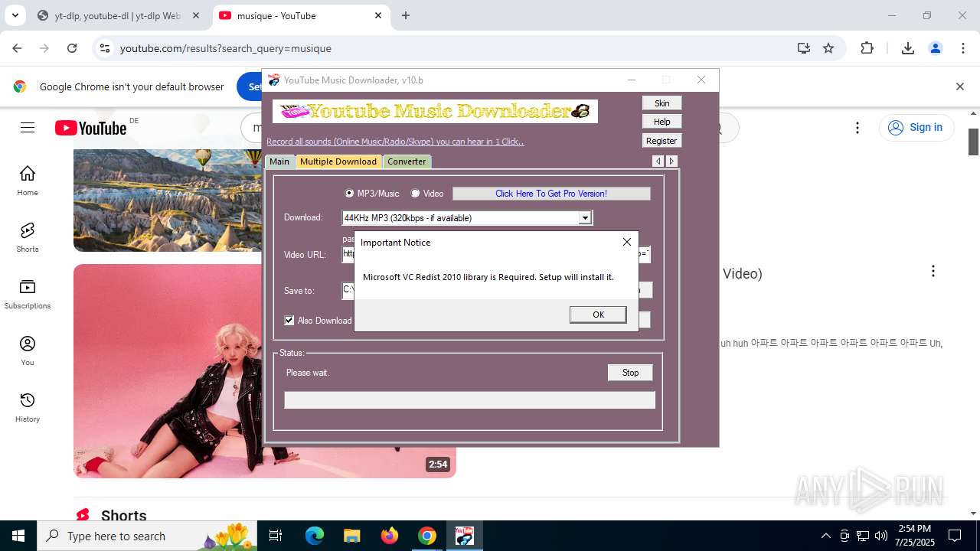
Task: Go to YouTube Home in sidebar
Action: pos(28,181)
